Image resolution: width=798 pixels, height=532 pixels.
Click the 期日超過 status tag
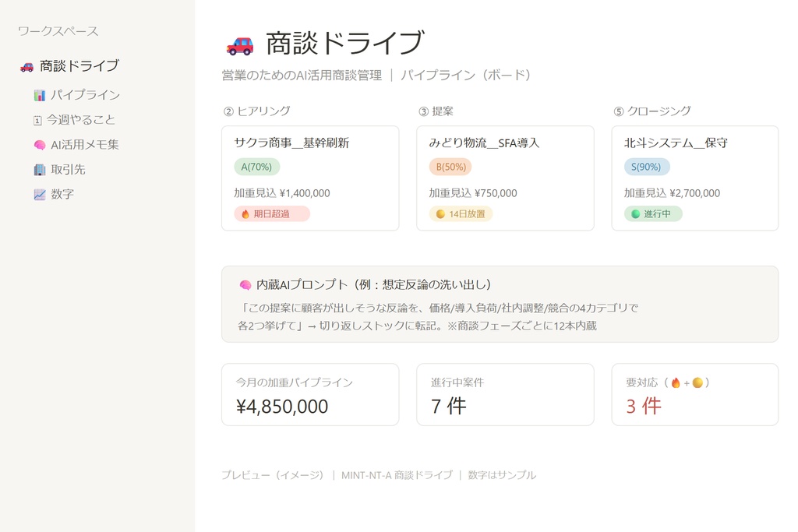point(272,214)
